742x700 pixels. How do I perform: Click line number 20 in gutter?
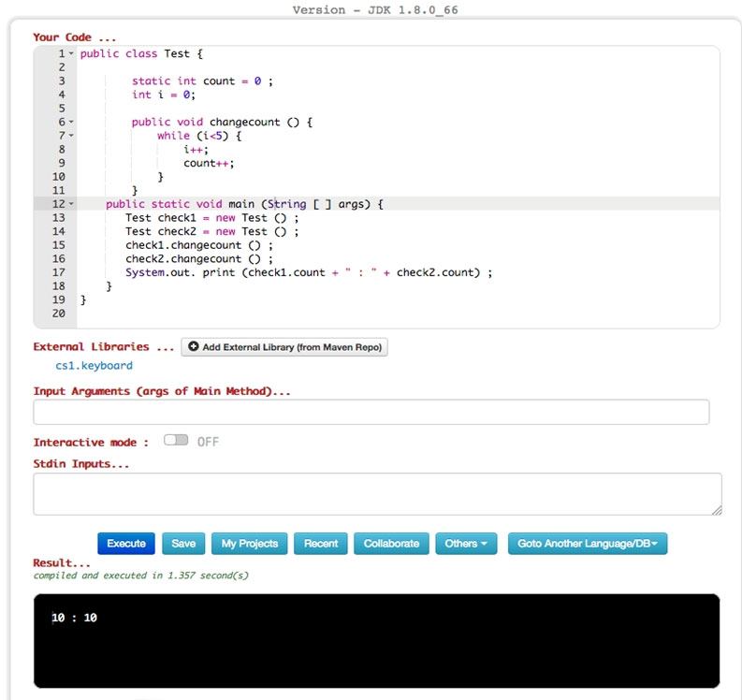pos(59,314)
